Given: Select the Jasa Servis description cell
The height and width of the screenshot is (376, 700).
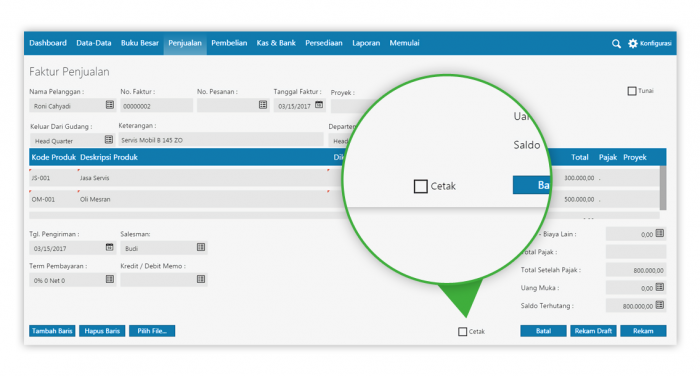Looking at the screenshot, I should point(203,178).
